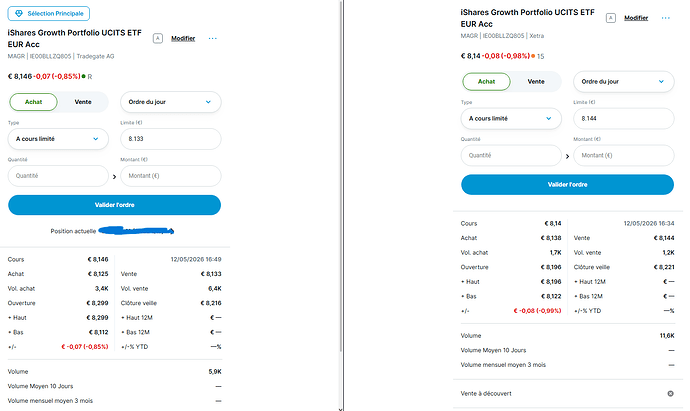Click Volume value 11,6K
Screen dimensions: 690x411
pos(667,336)
